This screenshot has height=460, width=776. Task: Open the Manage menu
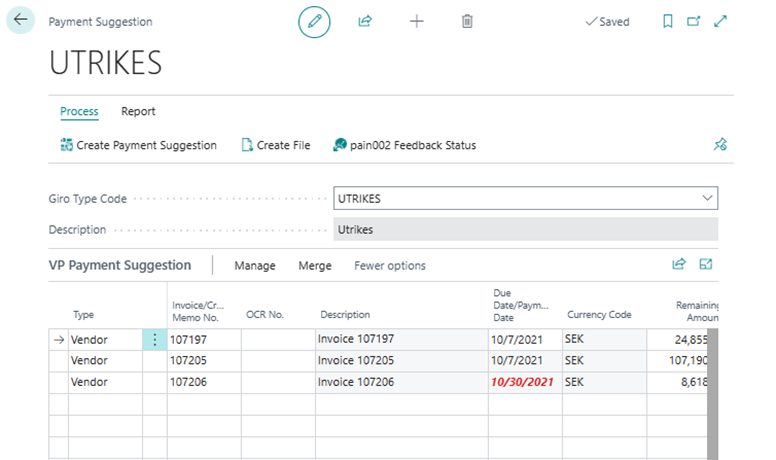click(255, 266)
